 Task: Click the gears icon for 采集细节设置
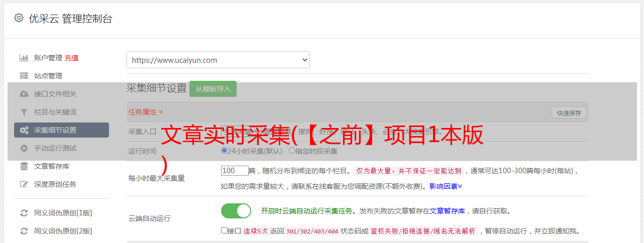click(24, 130)
